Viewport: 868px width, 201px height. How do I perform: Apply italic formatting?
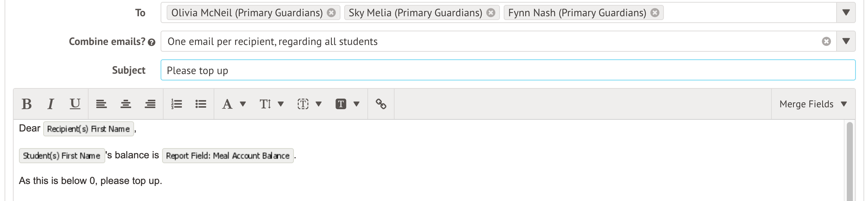click(50, 104)
